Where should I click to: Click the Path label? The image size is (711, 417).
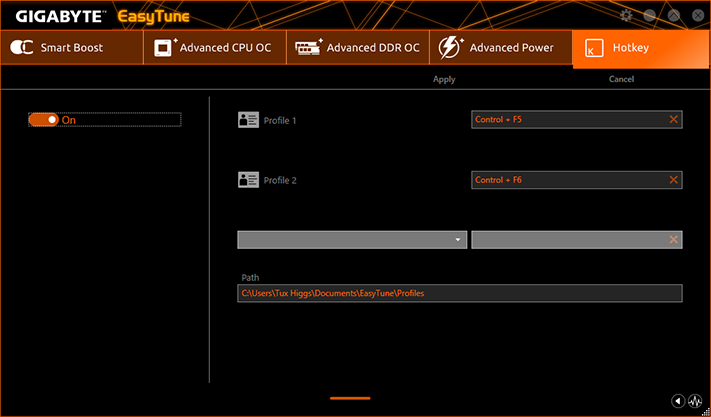click(250, 277)
